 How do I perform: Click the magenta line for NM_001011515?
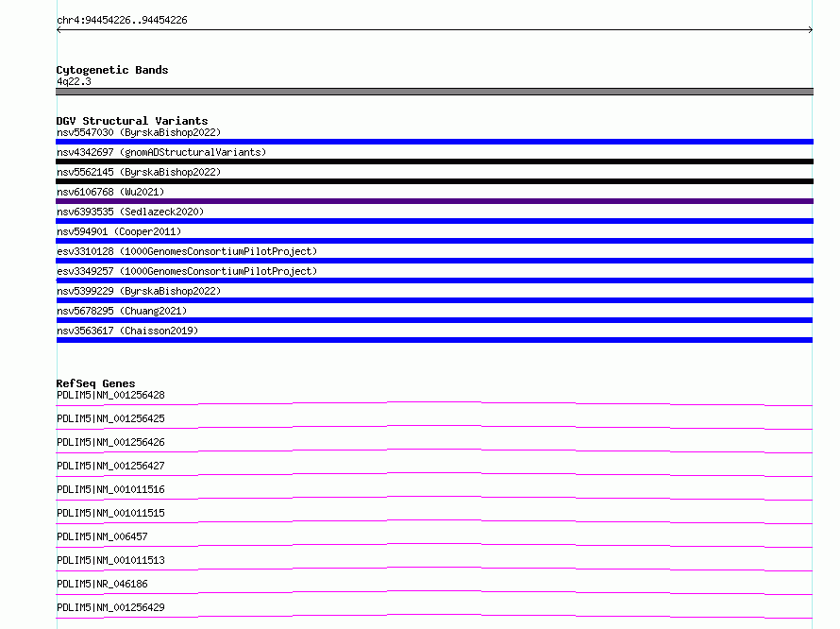click(434, 521)
